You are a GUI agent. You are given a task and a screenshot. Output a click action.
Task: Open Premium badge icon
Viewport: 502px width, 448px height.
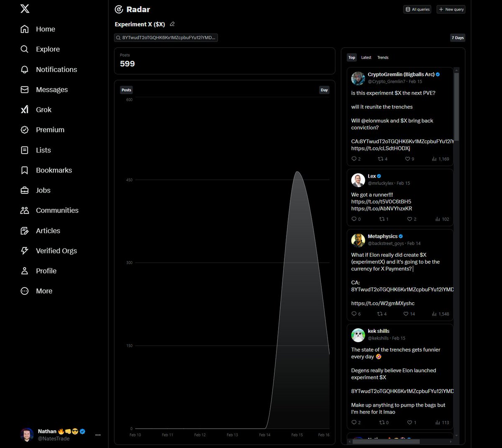tap(25, 130)
